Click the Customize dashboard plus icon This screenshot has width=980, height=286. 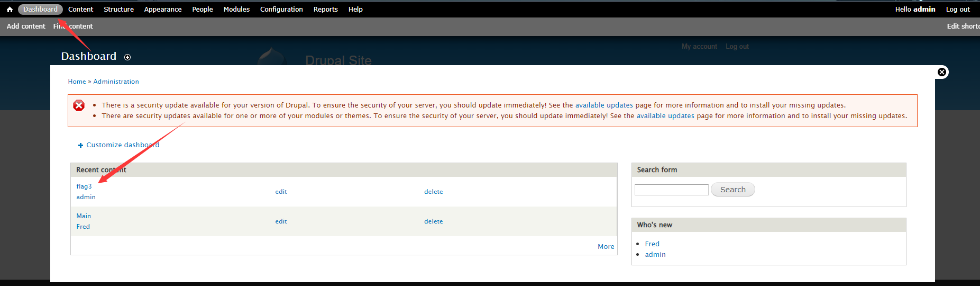coord(80,145)
